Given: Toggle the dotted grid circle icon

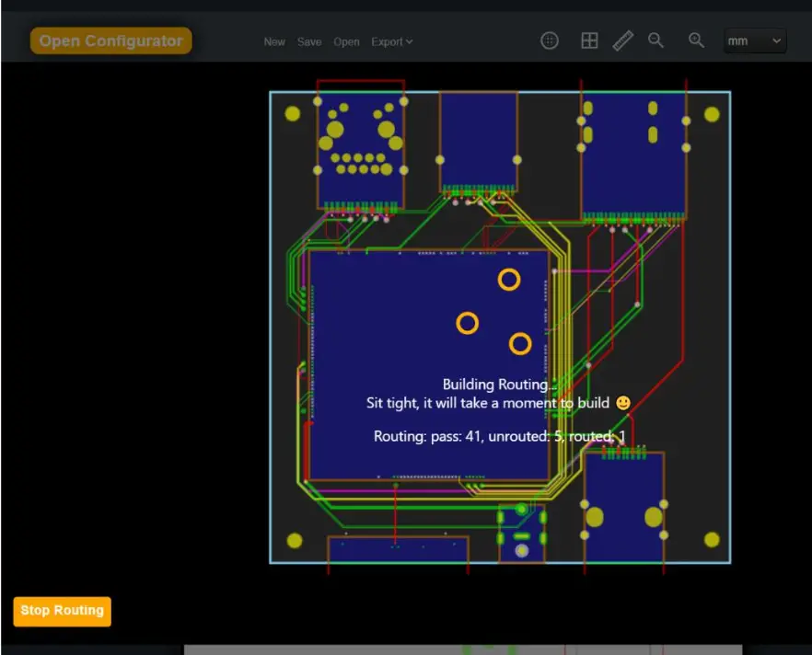Looking at the screenshot, I should click(550, 40).
